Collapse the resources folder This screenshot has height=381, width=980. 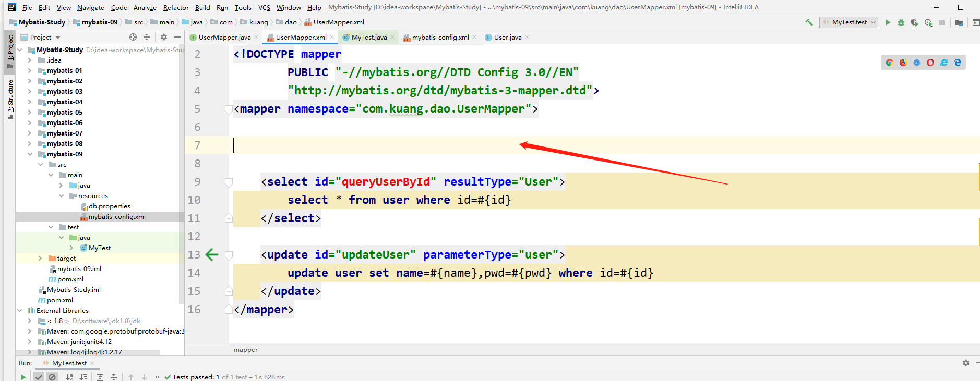click(61, 196)
